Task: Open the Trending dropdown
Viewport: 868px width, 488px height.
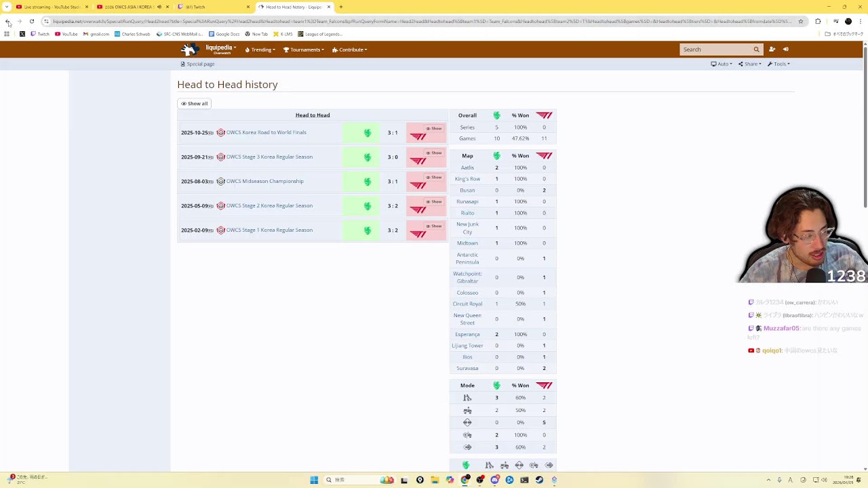Action: 260,49
